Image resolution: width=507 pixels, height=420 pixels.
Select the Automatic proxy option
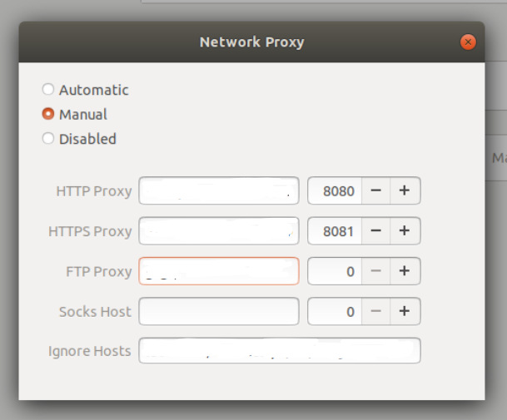point(48,90)
